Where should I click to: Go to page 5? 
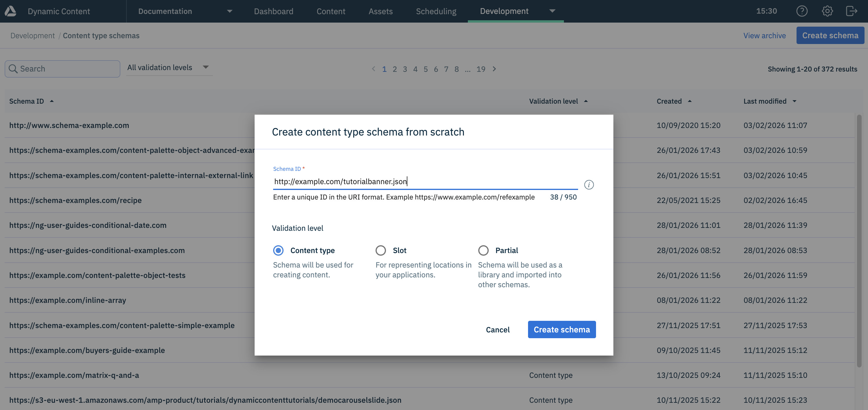(426, 69)
